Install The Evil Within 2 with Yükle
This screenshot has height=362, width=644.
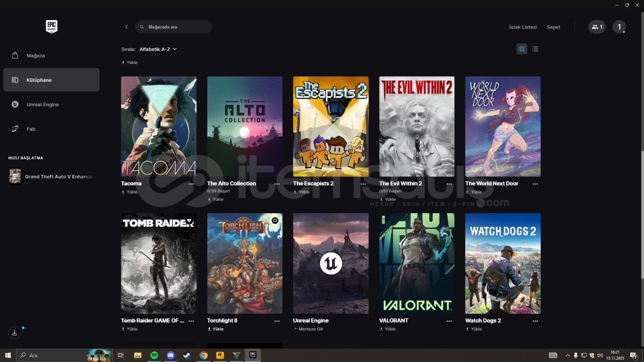388,199
